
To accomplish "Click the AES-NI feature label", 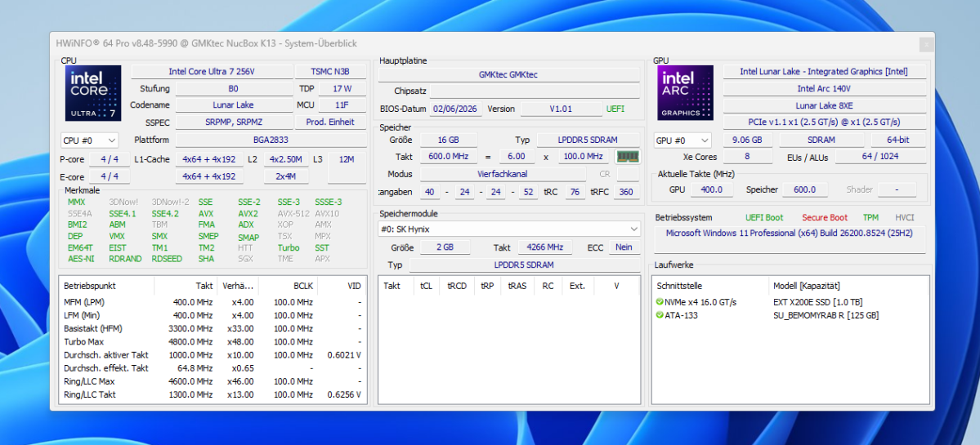I will pyautogui.click(x=81, y=258).
